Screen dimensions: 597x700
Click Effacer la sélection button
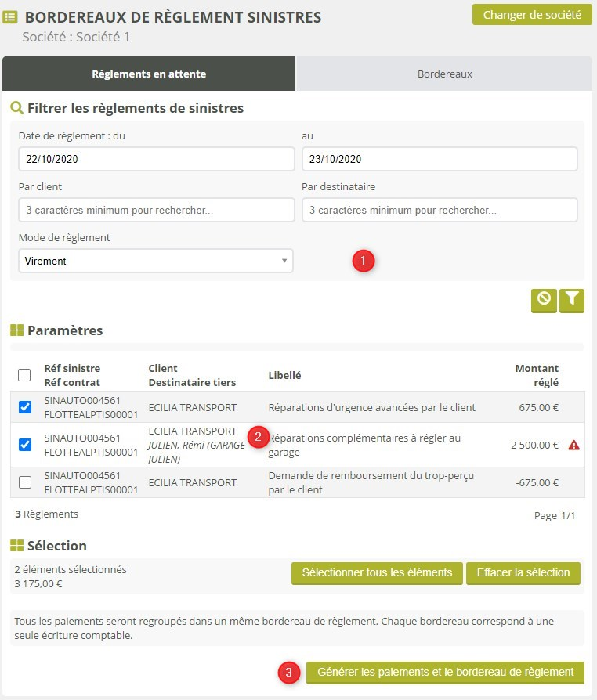[x=523, y=572]
